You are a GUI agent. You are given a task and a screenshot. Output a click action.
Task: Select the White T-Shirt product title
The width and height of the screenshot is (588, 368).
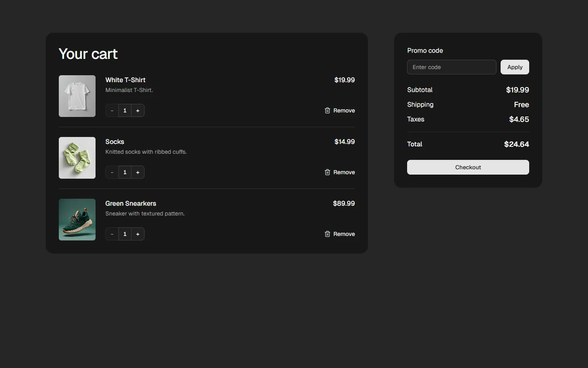pos(125,80)
